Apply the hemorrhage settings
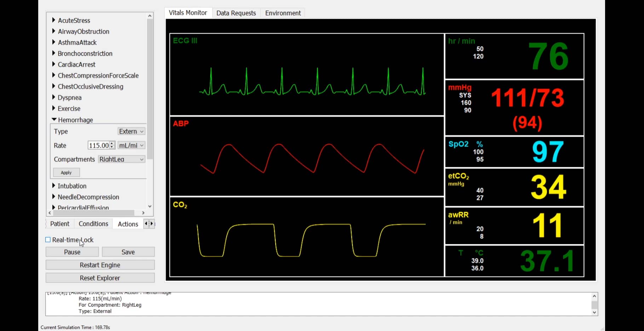Screen dimensions: 644x331 tap(66, 172)
